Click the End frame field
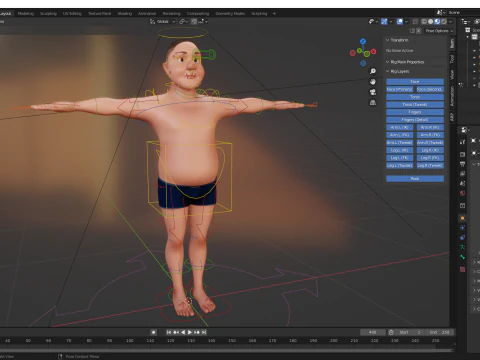This screenshot has height=360, width=480. tap(440, 332)
